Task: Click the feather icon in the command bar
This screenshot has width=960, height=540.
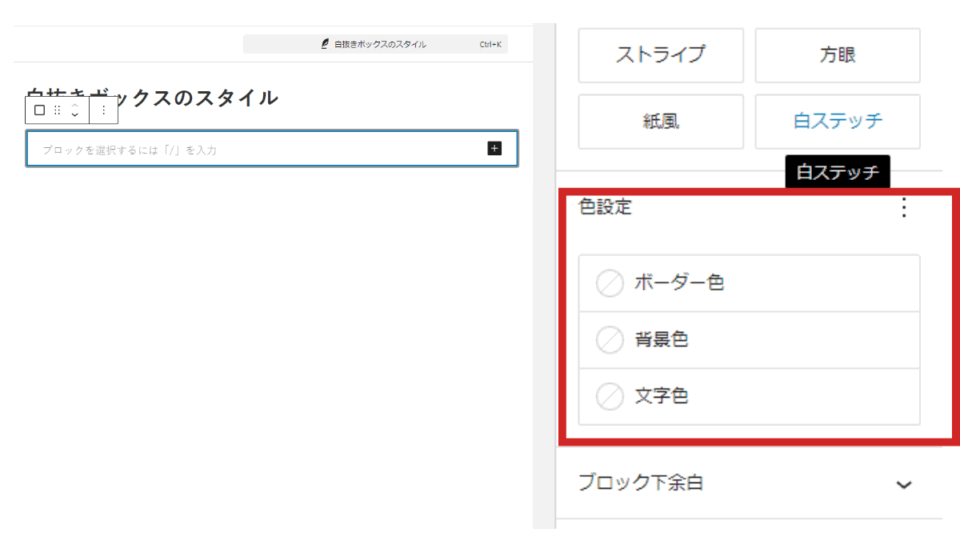Action: click(324, 44)
